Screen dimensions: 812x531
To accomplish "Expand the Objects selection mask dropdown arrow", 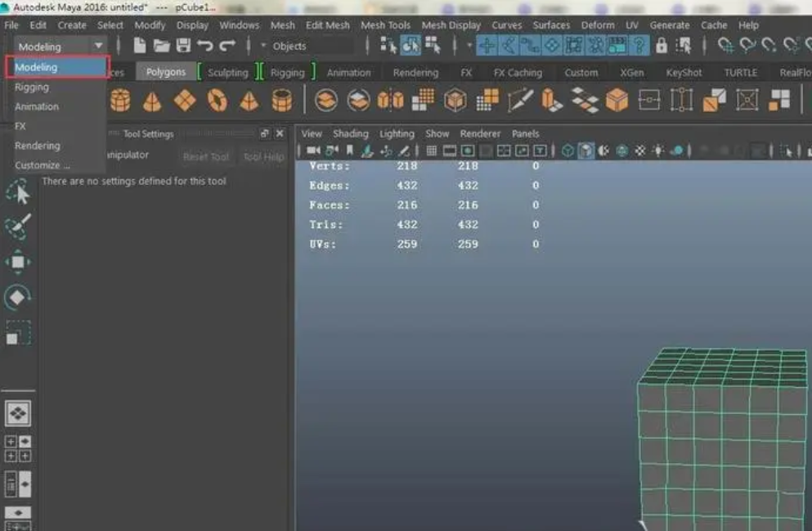I will (x=263, y=46).
